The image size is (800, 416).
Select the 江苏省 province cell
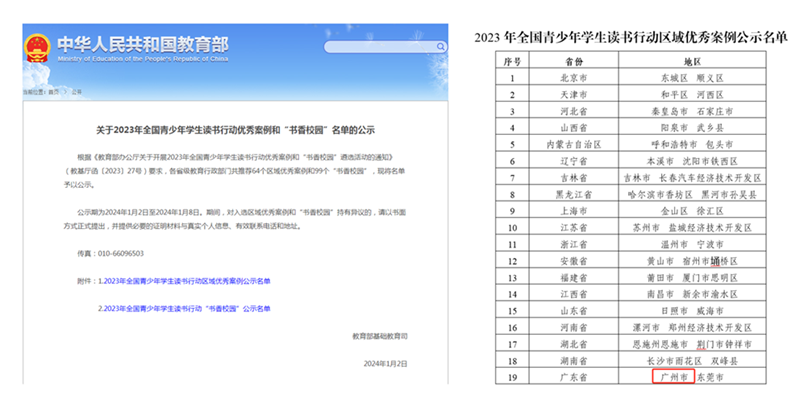coord(574,228)
